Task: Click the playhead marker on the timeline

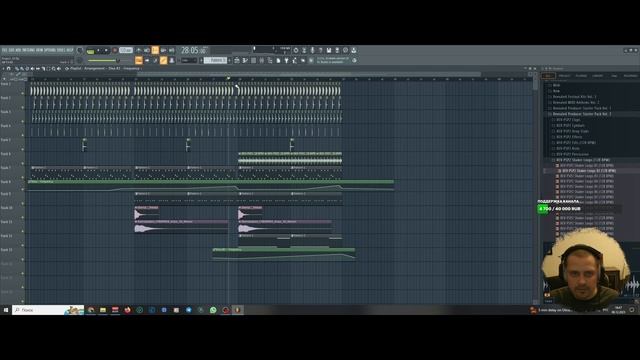Action: pos(229,78)
